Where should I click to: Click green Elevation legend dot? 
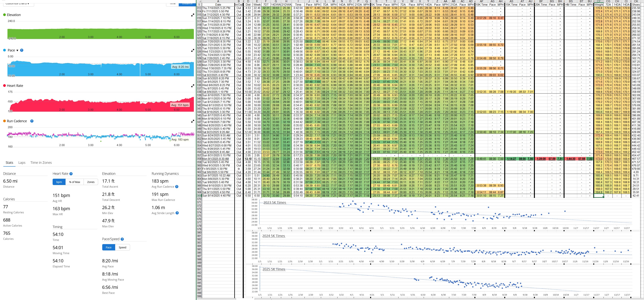pyautogui.click(x=4, y=15)
